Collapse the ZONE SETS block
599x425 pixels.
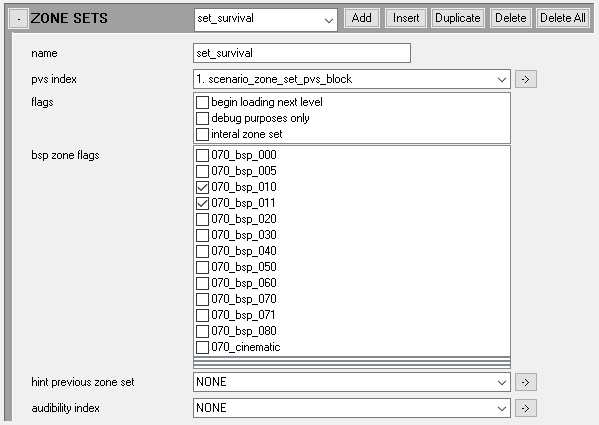pyautogui.click(x=18, y=18)
